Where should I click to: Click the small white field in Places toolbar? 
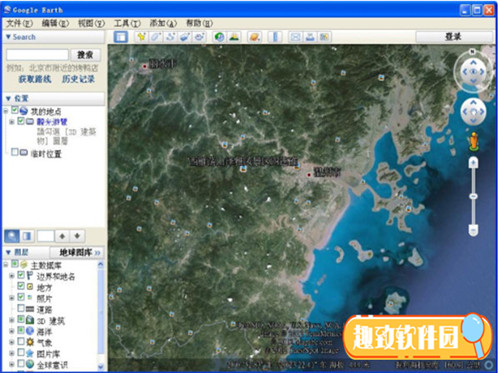(x=46, y=236)
